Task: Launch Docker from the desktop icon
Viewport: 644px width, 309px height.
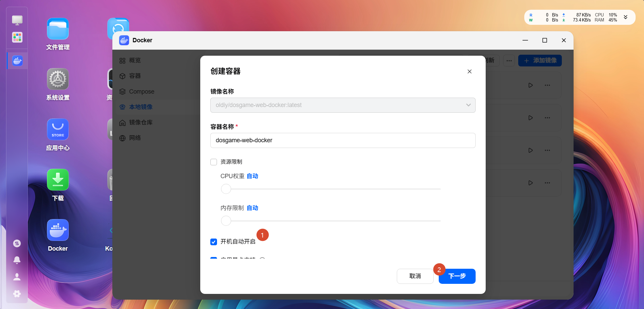Action: point(58,230)
